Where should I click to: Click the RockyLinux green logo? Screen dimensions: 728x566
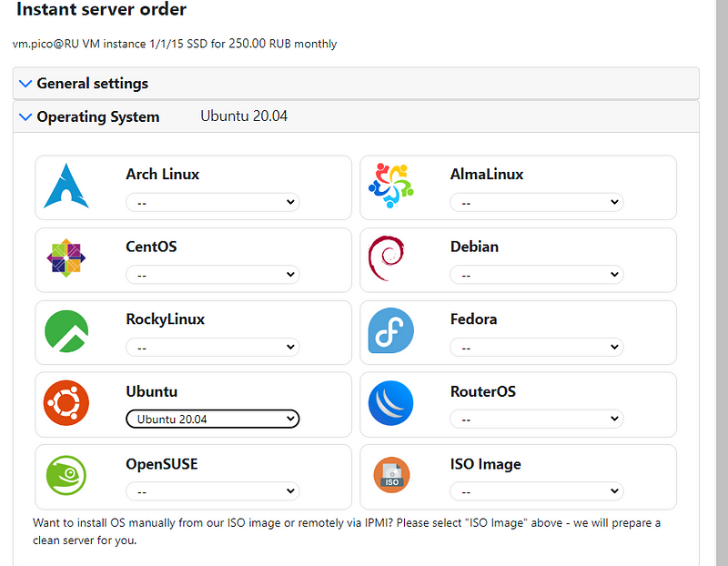(66, 331)
